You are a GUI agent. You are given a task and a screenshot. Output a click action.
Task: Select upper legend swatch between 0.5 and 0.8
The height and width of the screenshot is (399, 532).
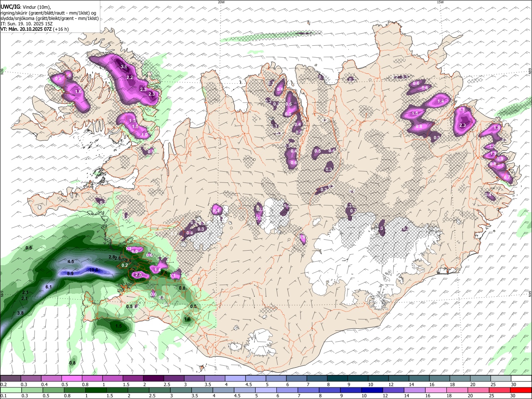tap(71, 379)
